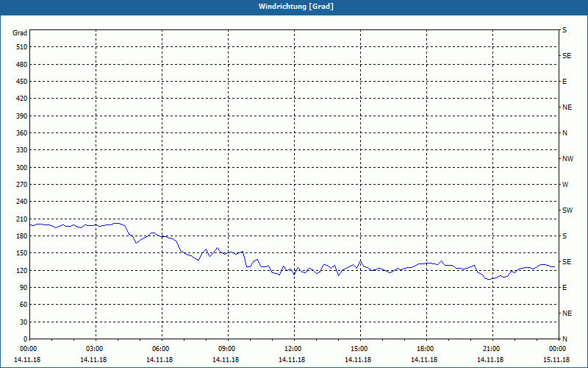The image size is (588, 368).
Task: Click the E compass label beside the 450 gridline
Action: 564,82
